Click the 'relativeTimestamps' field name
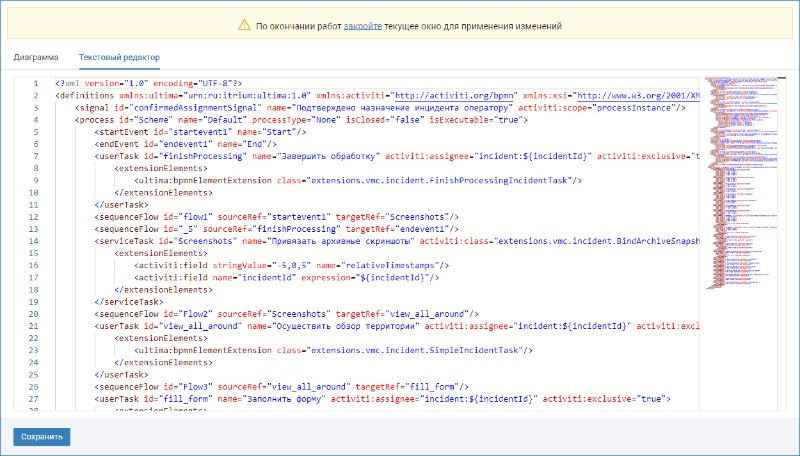The height and width of the screenshot is (456, 800). coord(390,265)
